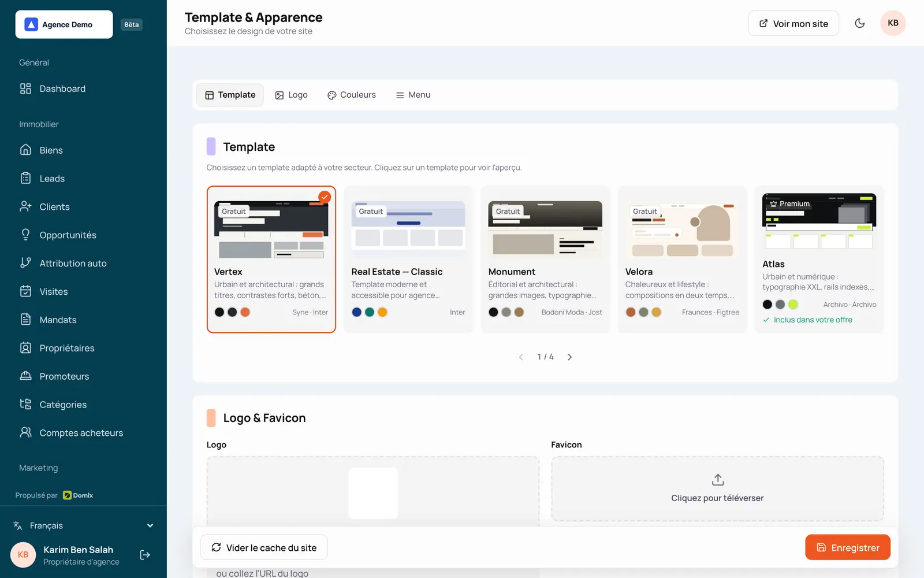Save changes with Enregistrer button

848,547
